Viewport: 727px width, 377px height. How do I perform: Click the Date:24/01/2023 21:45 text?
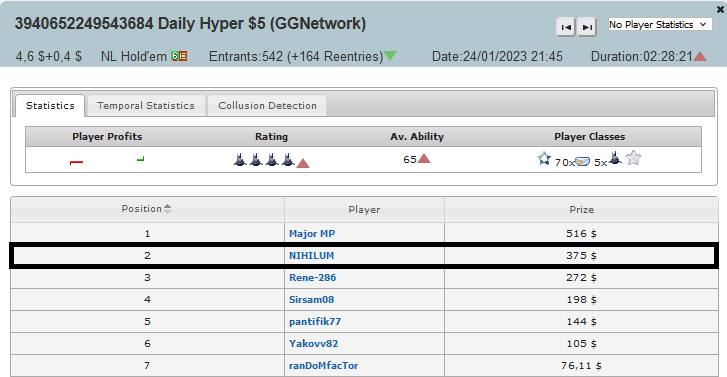coord(497,57)
